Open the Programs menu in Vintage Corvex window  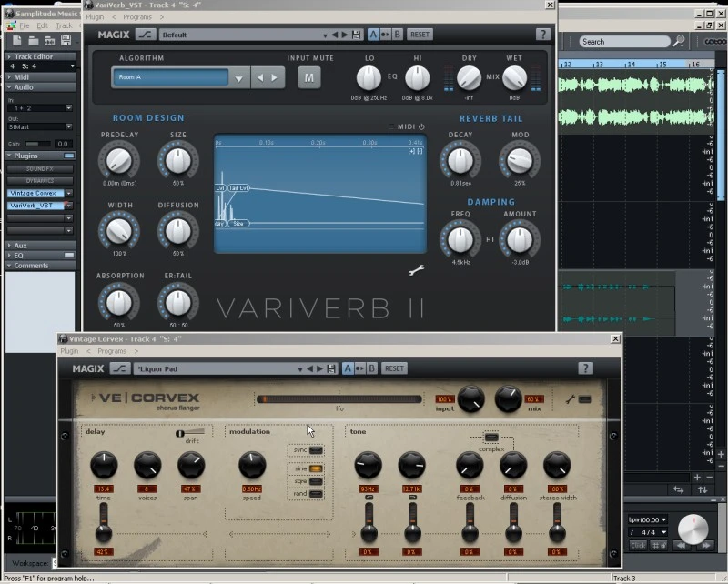coord(112,351)
